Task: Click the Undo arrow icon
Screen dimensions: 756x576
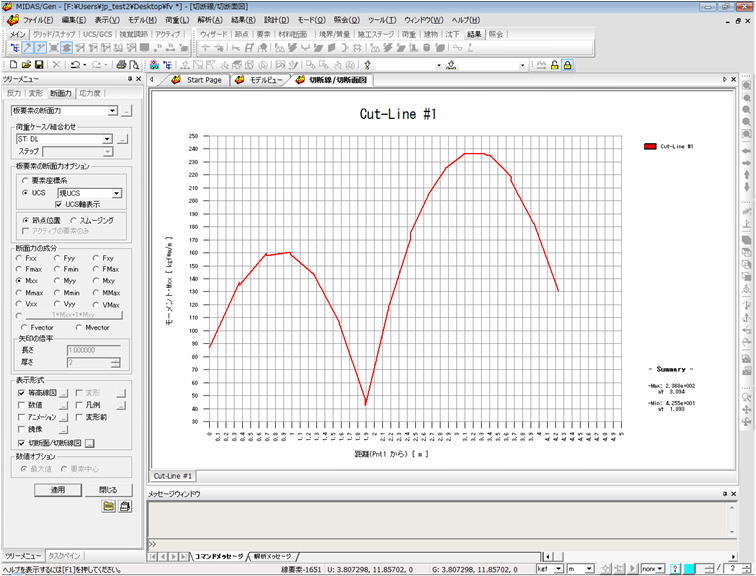Action: click(x=75, y=65)
